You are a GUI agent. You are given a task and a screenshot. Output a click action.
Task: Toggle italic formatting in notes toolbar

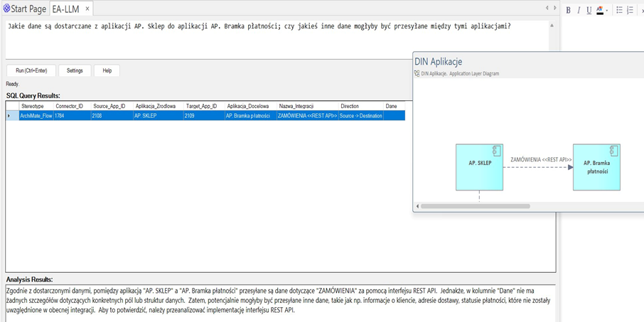[x=579, y=11]
